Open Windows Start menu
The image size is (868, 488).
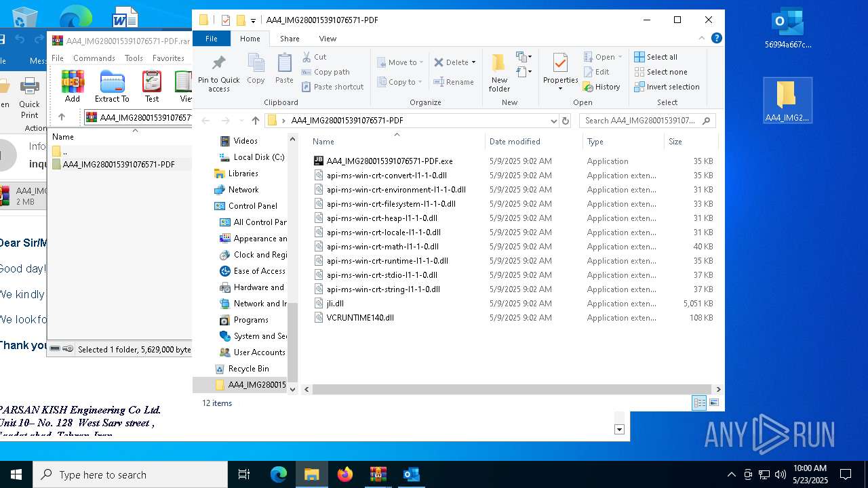point(16,474)
